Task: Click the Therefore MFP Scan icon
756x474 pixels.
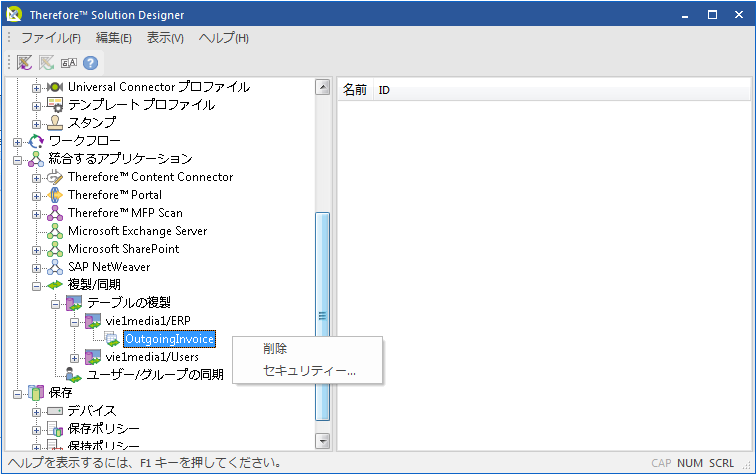Action: (x=55, y=213)
